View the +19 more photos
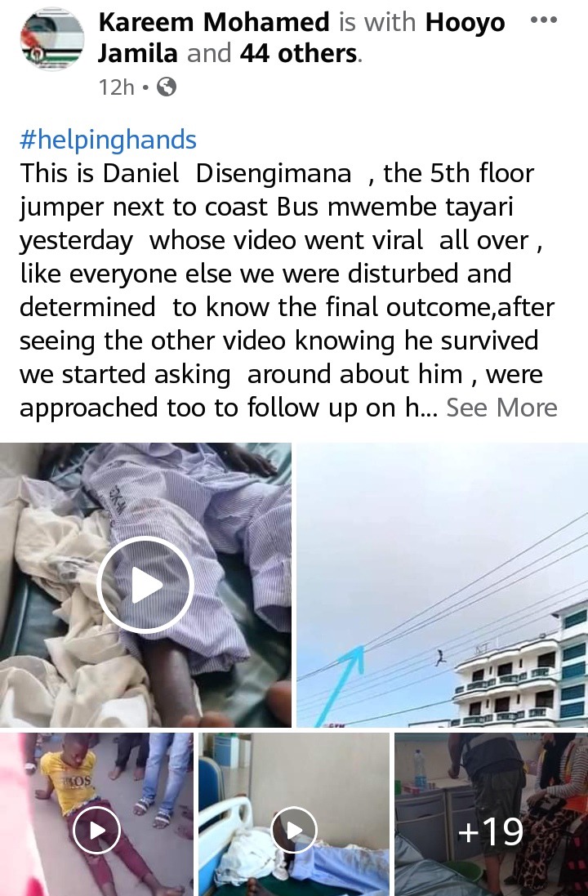588x896 pixels. 491,814
